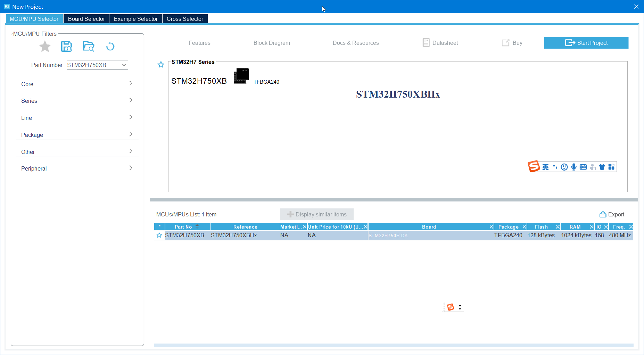This screenshot has height=355, width=644.
Task: Click the splitter bar above MCUs list
Action: click(x=394, y=200)
